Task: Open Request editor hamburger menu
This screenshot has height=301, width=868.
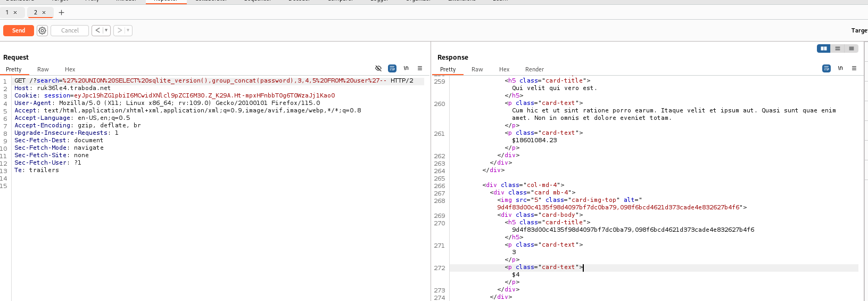Action: click(420, 68)
